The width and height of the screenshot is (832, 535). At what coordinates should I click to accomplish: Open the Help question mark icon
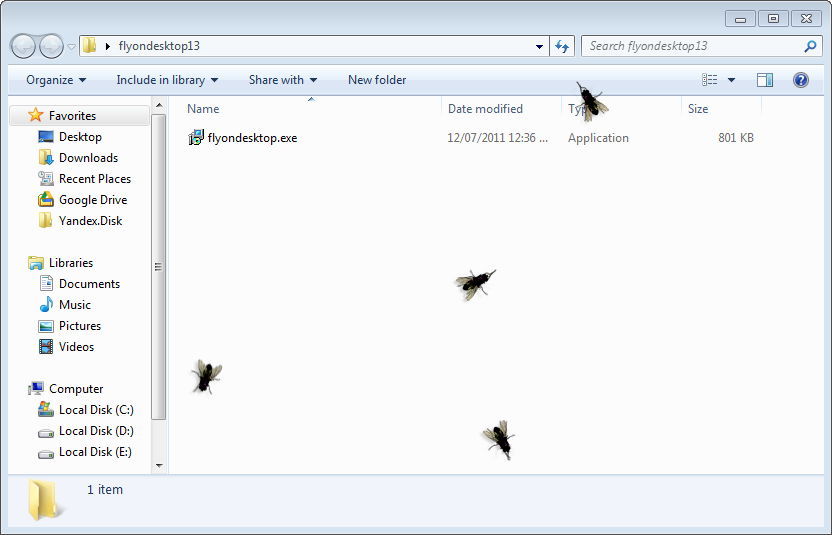(x=800, y=80)
